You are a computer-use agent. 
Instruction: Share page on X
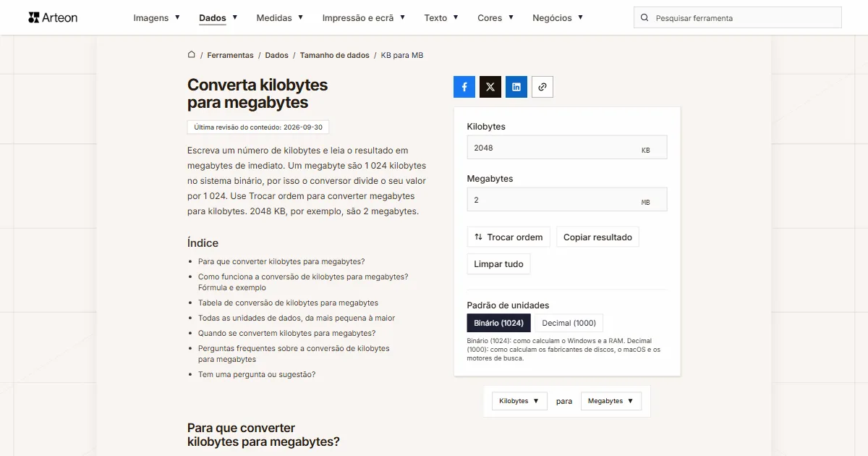(490, 87)
